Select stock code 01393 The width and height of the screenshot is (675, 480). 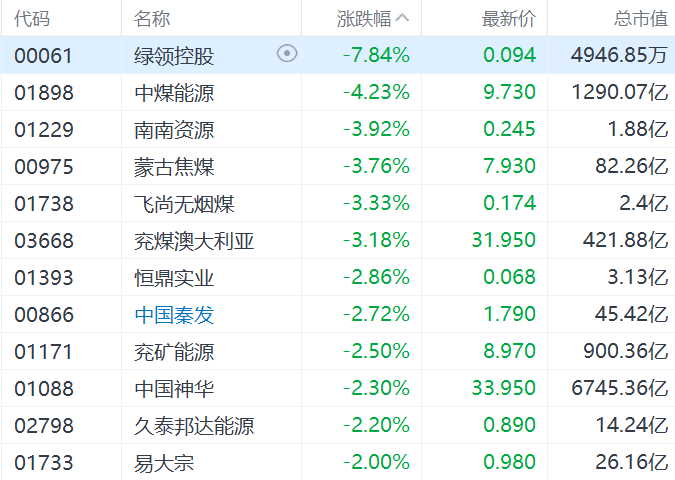[43, 278]
